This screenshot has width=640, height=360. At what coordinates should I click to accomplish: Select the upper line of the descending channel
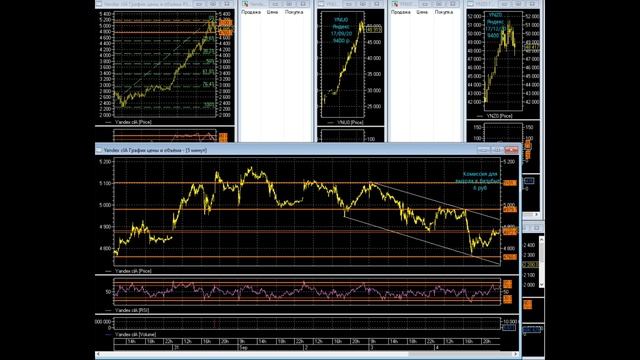click(435, 201)
